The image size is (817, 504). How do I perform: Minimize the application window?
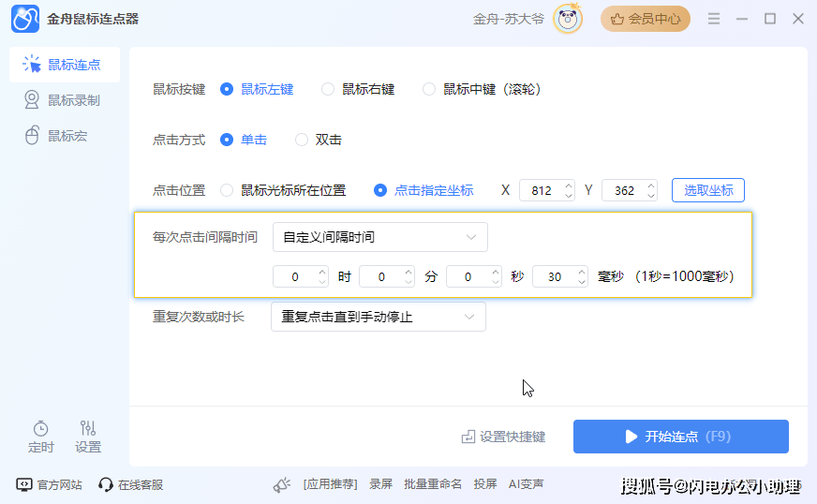pos(742,20)
